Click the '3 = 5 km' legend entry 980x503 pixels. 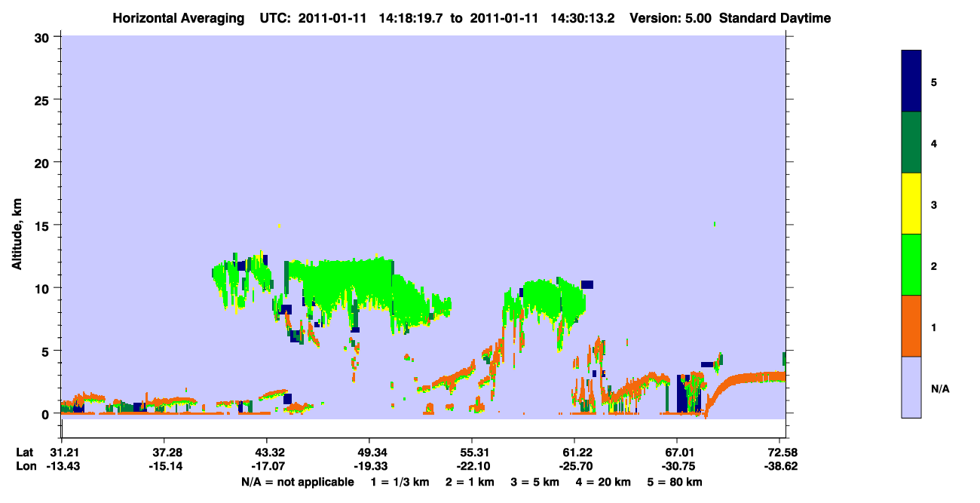[x=535, y=482]
